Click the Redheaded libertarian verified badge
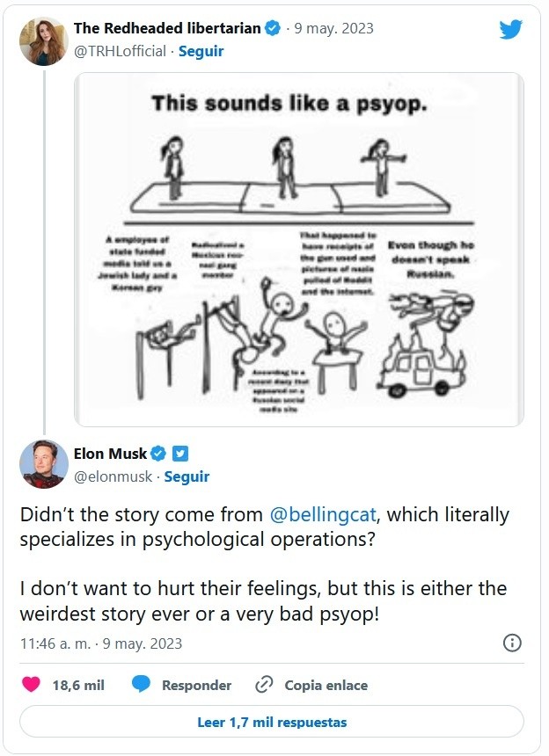Viewport: 549px width, 756px height. point(273,28)
